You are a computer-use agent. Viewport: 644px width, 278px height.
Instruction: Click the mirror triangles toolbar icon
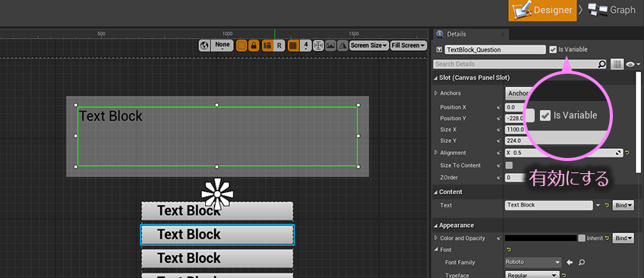(x=343, y=46)
